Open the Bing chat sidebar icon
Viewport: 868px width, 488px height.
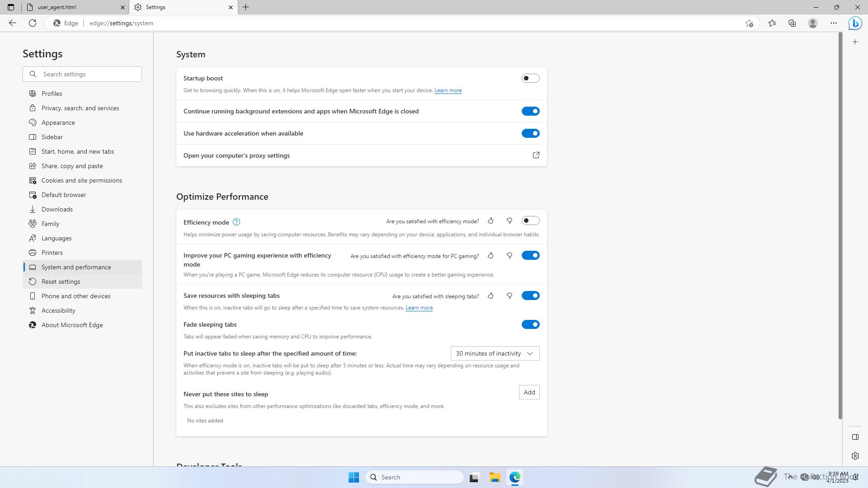click(x=855, y=23)
